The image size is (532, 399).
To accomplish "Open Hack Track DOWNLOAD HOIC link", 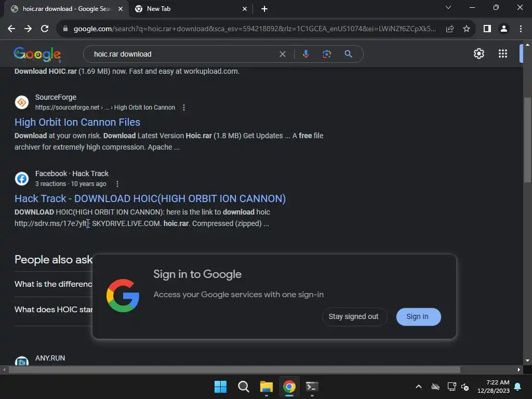I will [150, 198].
